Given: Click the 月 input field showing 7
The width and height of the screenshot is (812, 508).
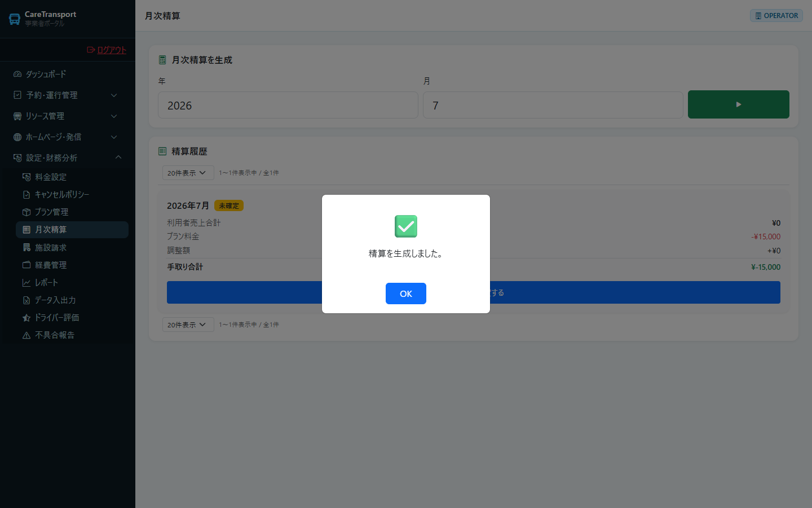Looking at the screenshot, I should click(553, 105).
